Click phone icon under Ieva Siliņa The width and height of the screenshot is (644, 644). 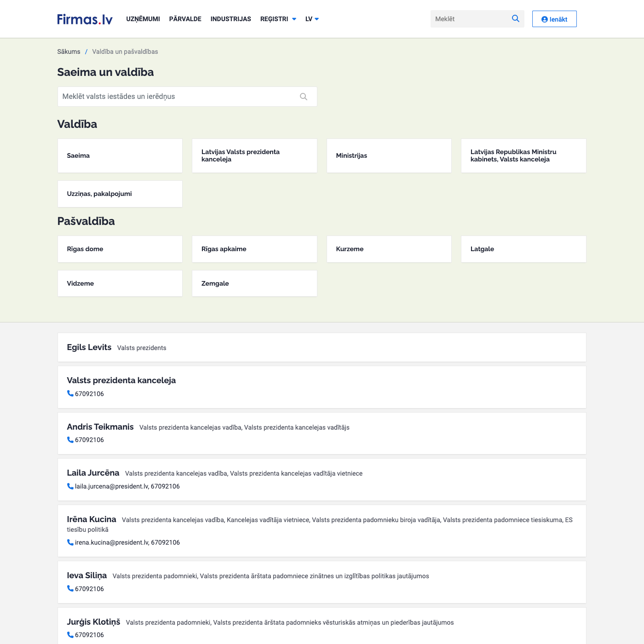tap(70, 589)
